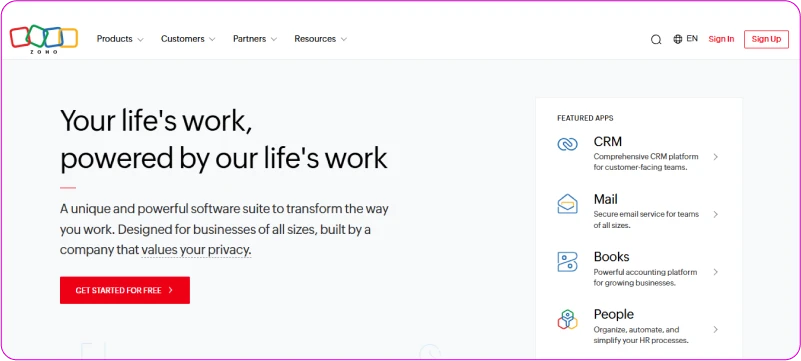Click the arrow next to Books description
The height and width of the screenshot is (361, 801).
(x=716, y=272)
